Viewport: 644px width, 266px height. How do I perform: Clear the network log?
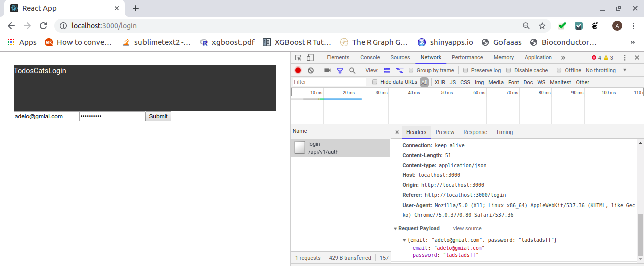tap(311, 70)
